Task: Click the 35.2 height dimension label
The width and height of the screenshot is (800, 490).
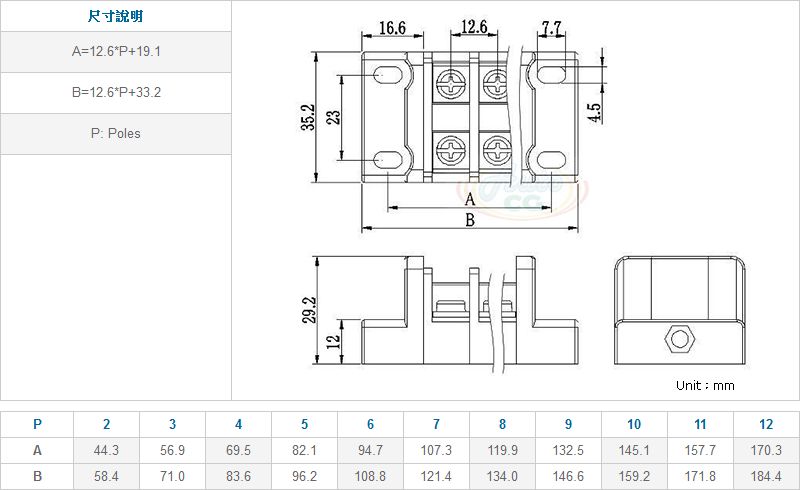Action: coord(309,117)
